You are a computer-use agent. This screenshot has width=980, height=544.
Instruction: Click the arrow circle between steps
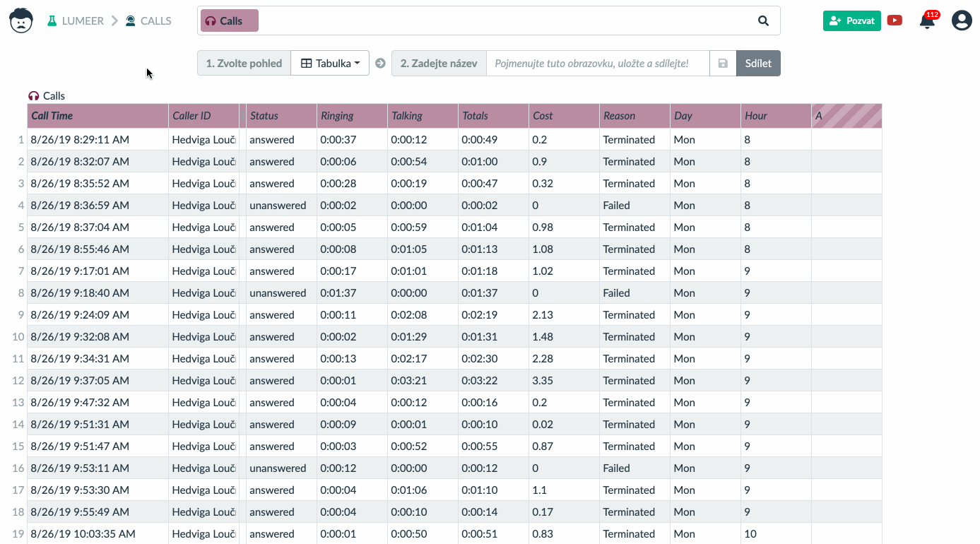380,64
